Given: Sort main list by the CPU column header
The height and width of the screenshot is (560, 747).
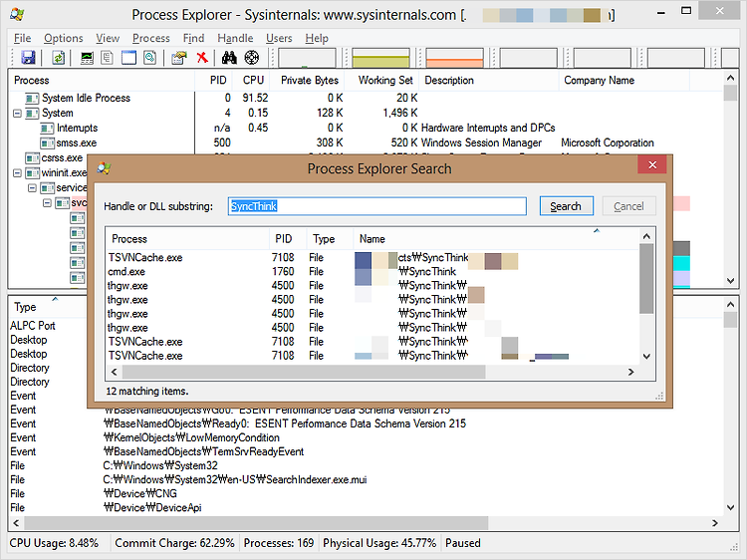Looking at the screenshot, I should pos(252,80).
